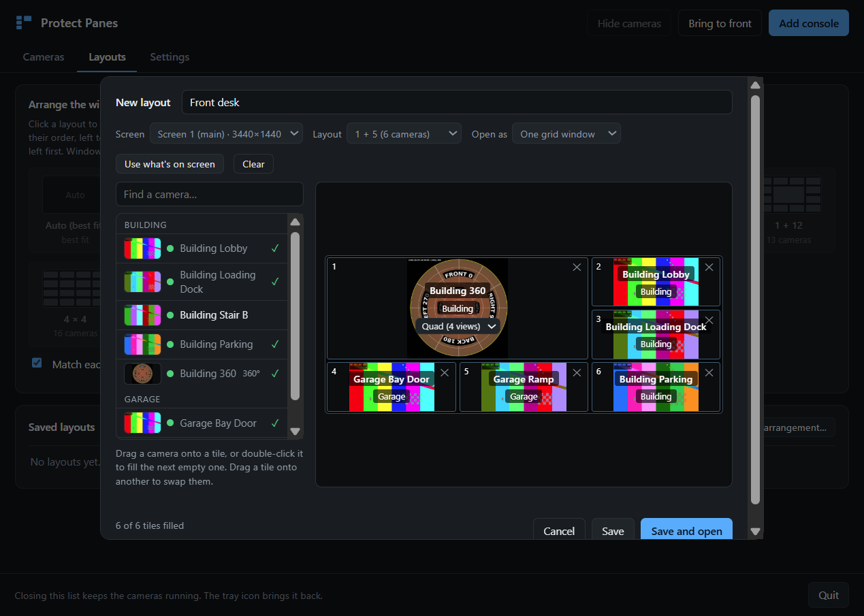Click the Building Stair B thumbnail in list
This screenshot has height=616, width=864.
click(142, 315)
